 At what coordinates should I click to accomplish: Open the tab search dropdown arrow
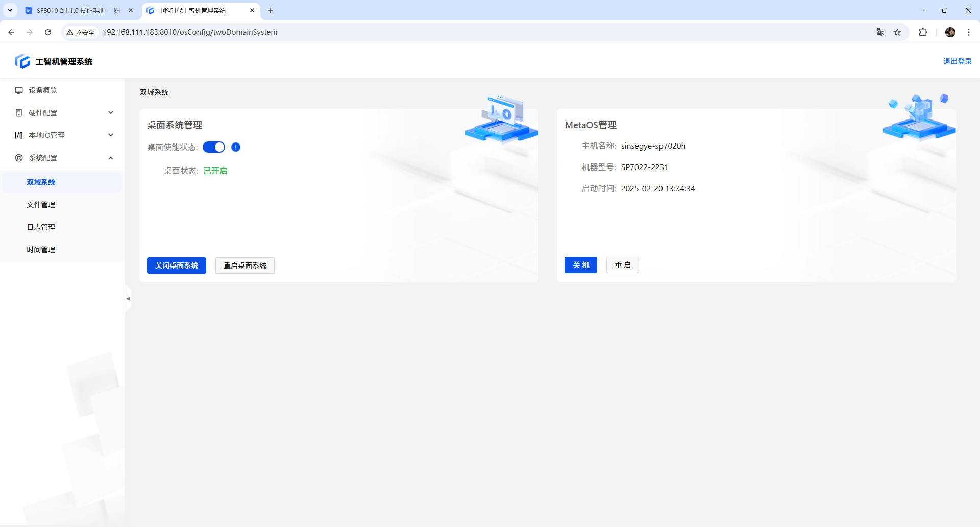click(10, 10)
